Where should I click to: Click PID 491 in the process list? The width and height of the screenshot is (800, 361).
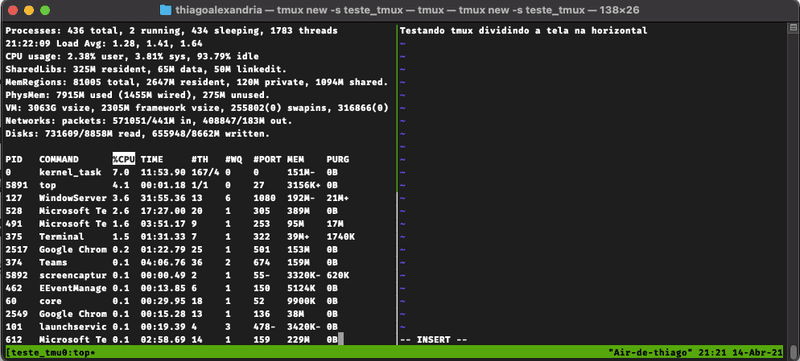(x=14, y=224)
